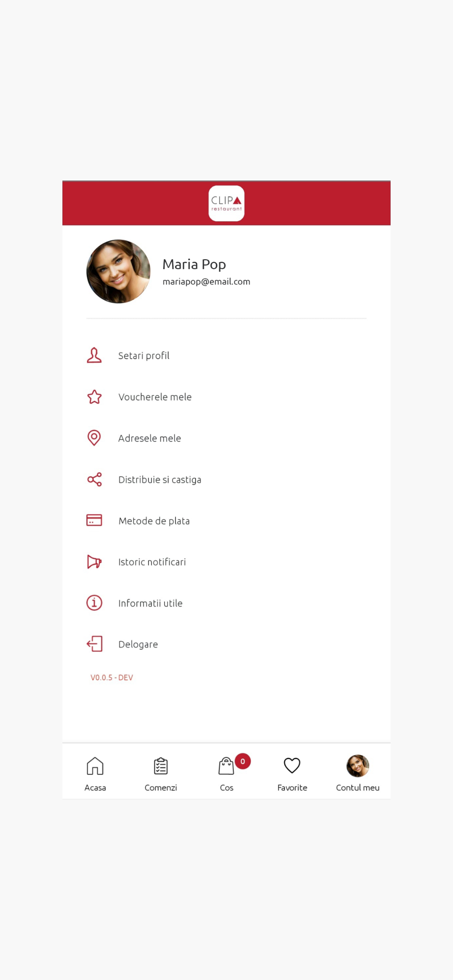453x980 pixels.
Task: Click Maria Pop's large profile photo
Action: coord(118,271)
